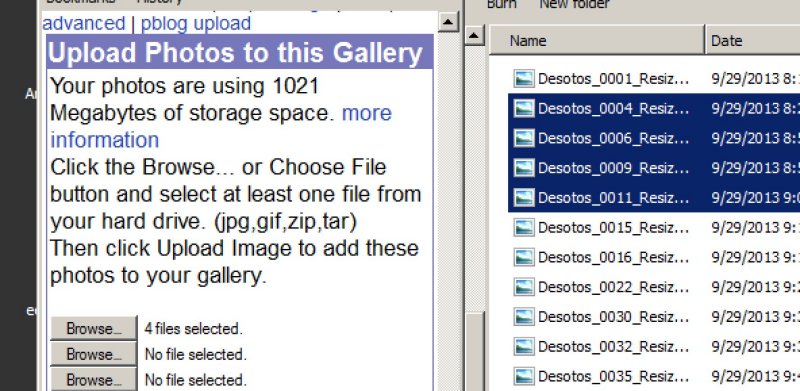Click the Desotos_0011_Resiz file icon
Screen dimensions: 800x391
[x=524, y=197]
